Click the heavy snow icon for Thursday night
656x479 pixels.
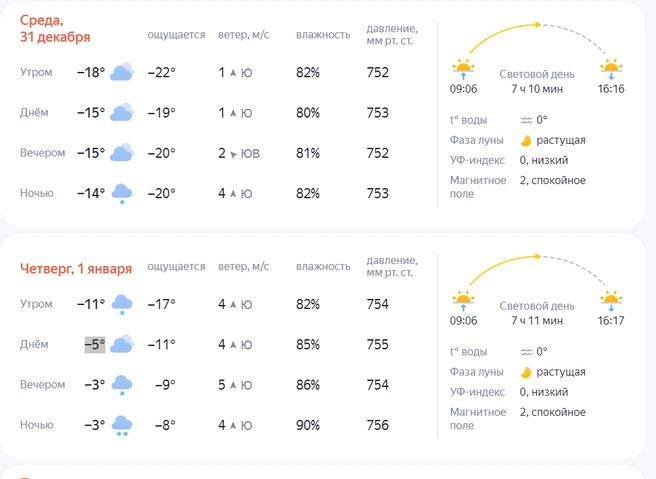(122, 425)
